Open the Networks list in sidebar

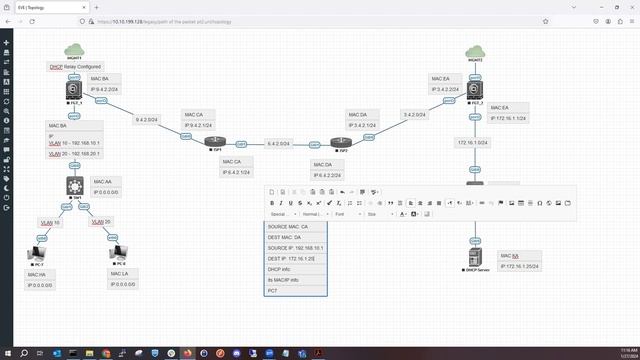6,62
